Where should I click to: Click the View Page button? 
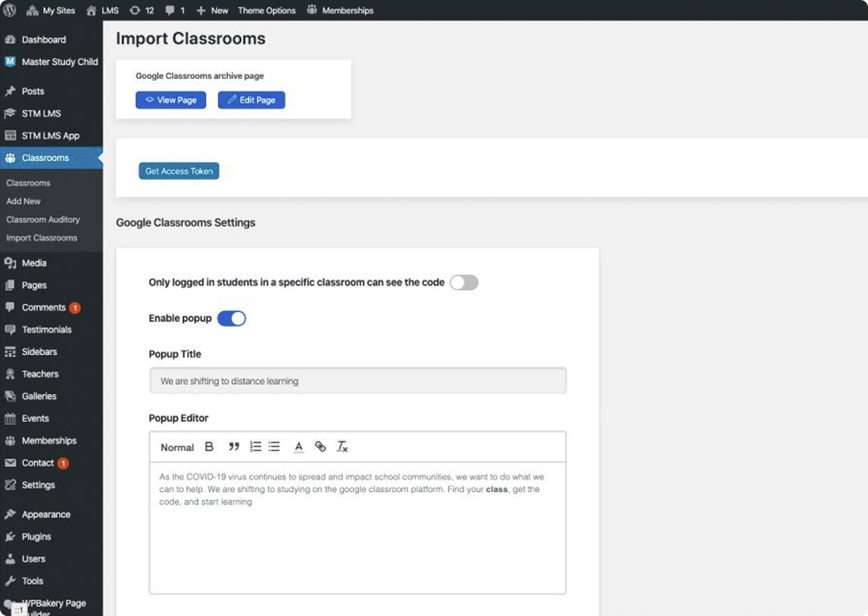[x=171, y=100]
